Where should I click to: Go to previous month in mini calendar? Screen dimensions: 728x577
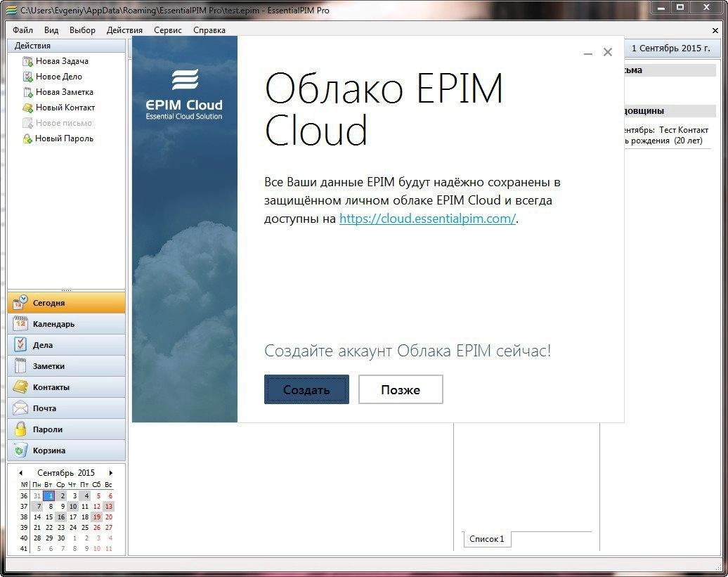tap(21, 472)
